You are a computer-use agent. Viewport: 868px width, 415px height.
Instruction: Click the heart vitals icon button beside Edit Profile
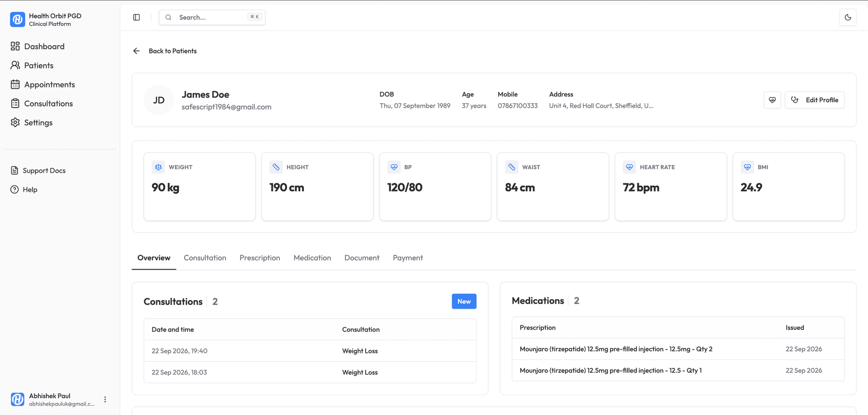tap(772, 100)
